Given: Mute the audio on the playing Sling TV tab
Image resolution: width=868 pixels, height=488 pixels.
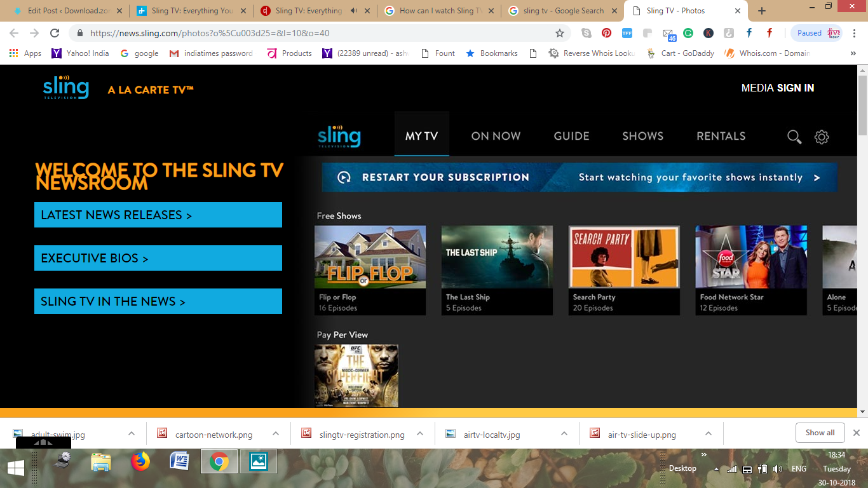Looking at the screenshot, I should tap(353, 11).
